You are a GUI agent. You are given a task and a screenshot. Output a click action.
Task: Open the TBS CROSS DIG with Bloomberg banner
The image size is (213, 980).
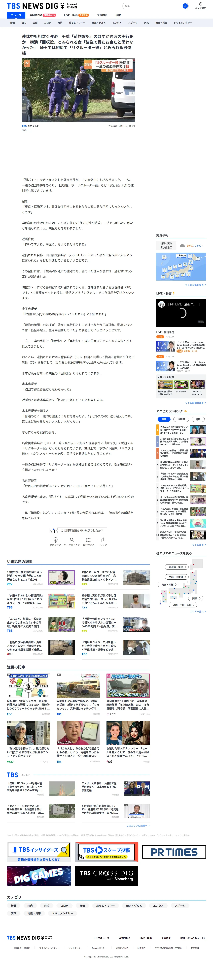pos(106,876)
